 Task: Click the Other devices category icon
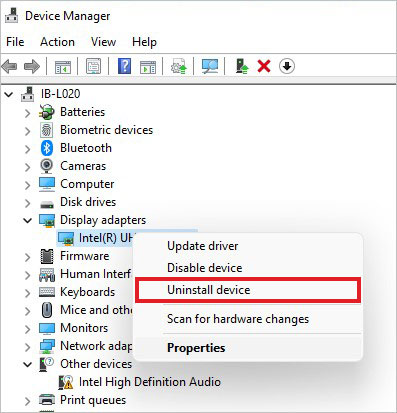point(47,364)
